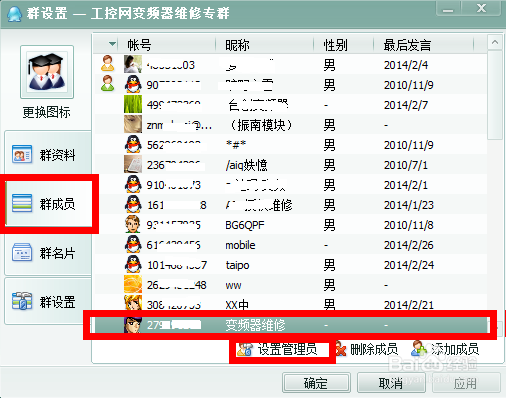
Task: Select member BG6QPF
Action: [290, 225]
